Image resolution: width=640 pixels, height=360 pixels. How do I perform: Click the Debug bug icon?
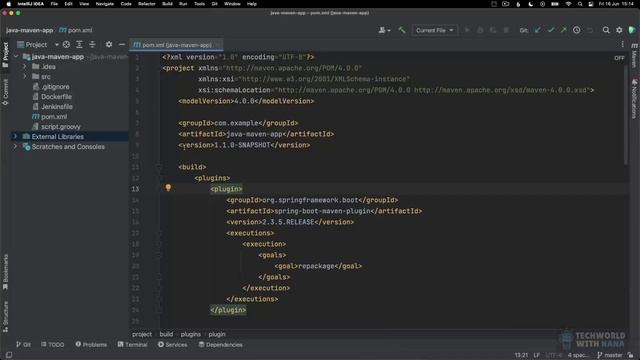[x=480, y=30]
